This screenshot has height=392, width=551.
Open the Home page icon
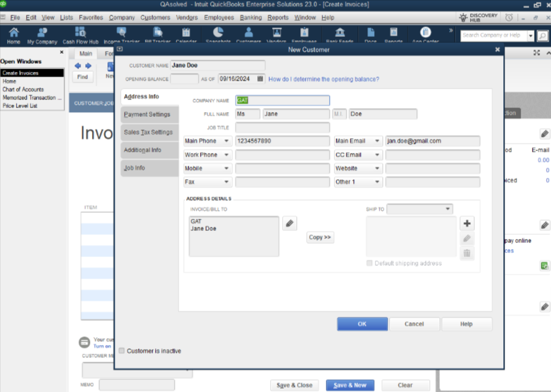coord(13,34)
